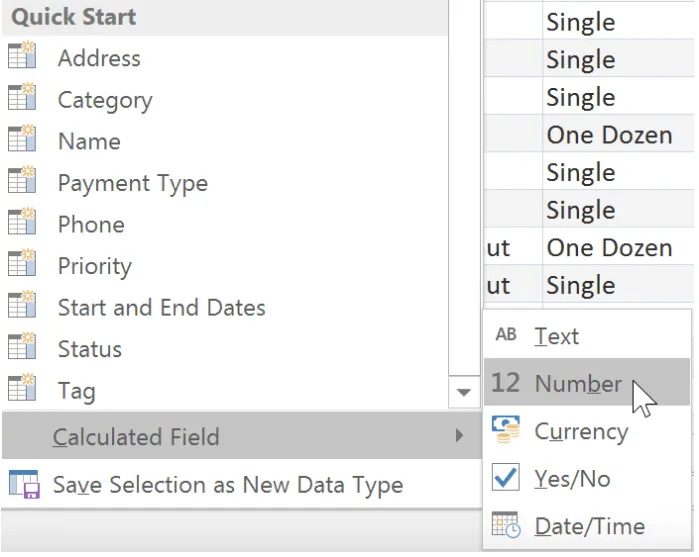Select the Name Quick Start entry
Image resolution: width=699 pixels, height=557 pixels.
(x=89, y=141)
